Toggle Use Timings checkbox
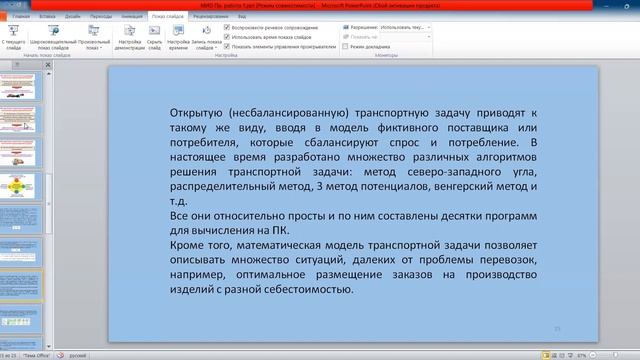The image size is (640, 360). click(227, 37)
